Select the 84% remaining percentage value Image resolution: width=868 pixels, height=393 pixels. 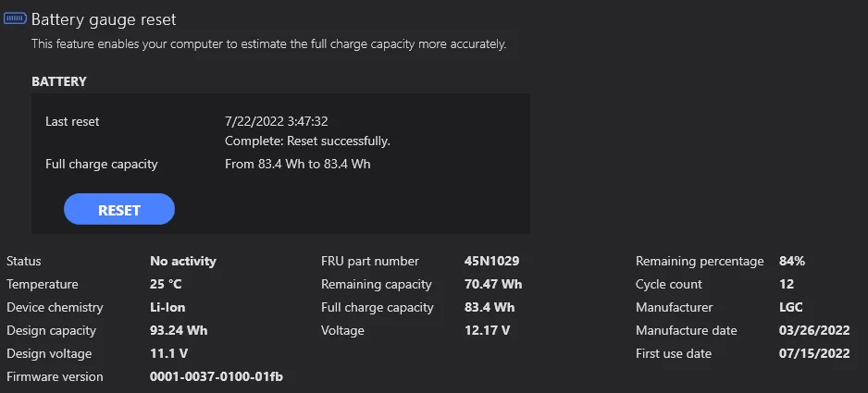[x=792, y=261]
